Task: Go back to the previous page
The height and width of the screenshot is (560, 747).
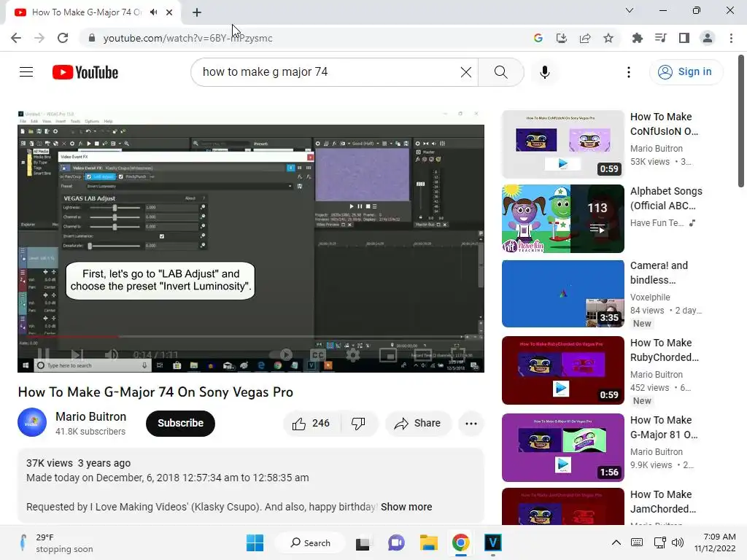Action: (x=16, y=38)
